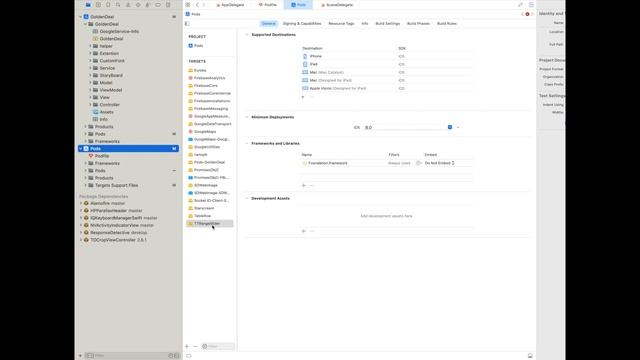Remove the framework with the minus button
640x360 pixels.
point(312,185)
